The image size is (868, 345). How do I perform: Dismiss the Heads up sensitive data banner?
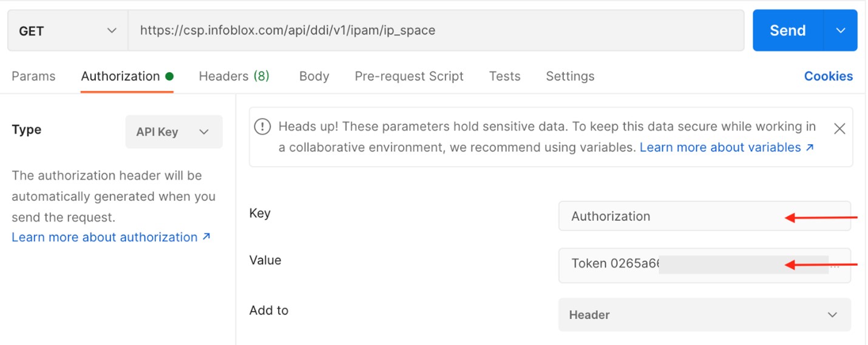[839, 129]
